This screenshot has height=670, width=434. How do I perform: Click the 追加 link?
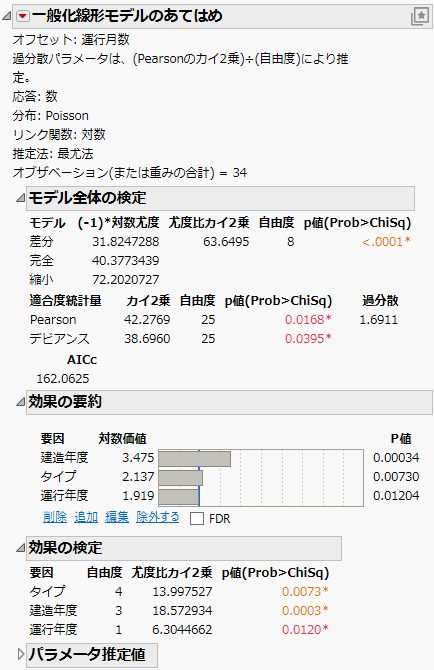click(x=86, y=517)
